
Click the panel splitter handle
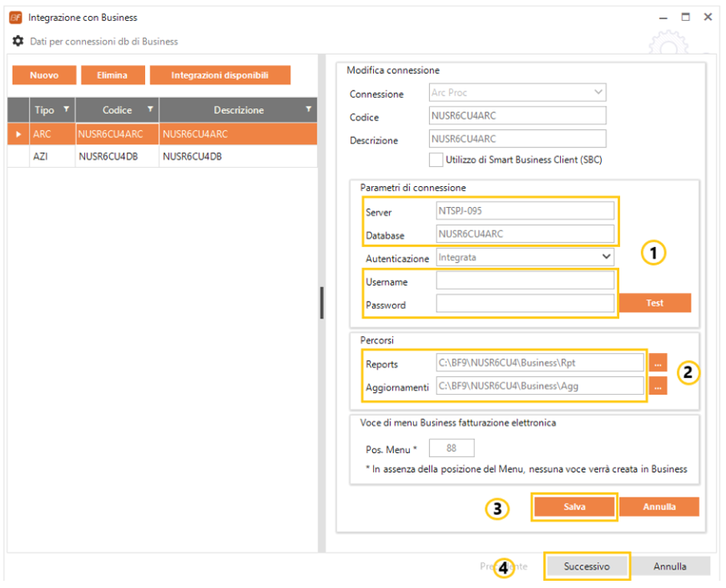[322, 302]
